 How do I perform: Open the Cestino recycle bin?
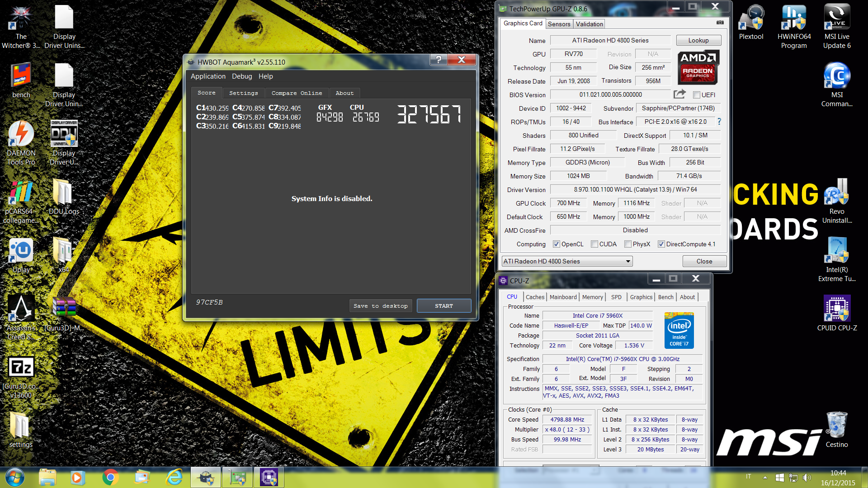(837, 429)
